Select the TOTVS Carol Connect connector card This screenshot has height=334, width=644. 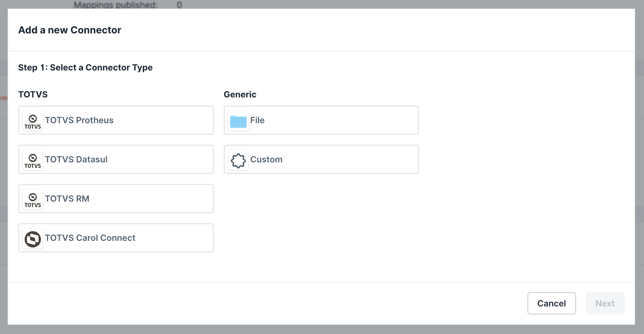pos(116,238)
